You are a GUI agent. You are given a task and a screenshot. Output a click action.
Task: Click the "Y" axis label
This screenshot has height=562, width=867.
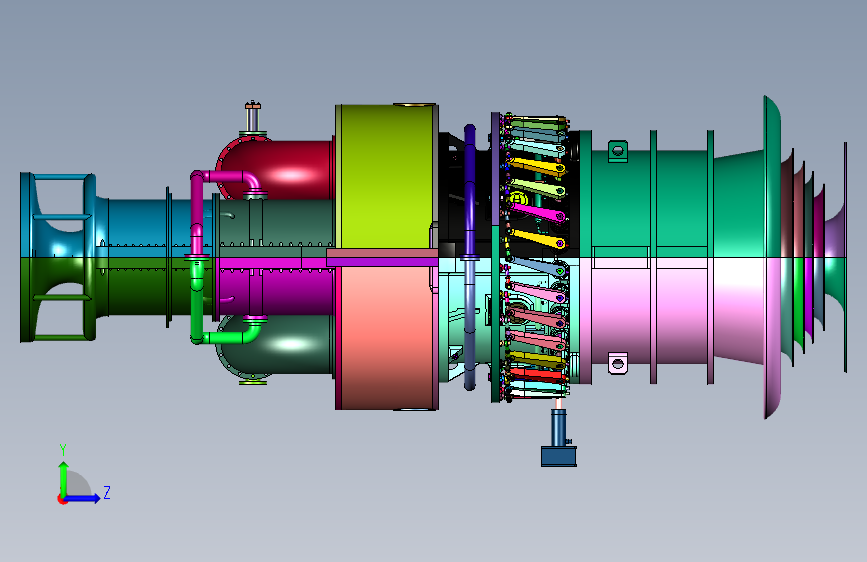[x=63, y=450]
